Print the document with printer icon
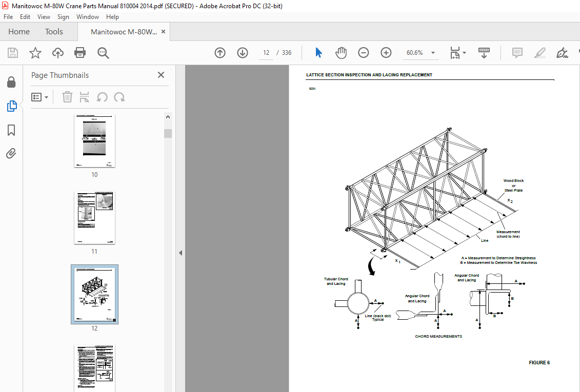 click(80, 53)
